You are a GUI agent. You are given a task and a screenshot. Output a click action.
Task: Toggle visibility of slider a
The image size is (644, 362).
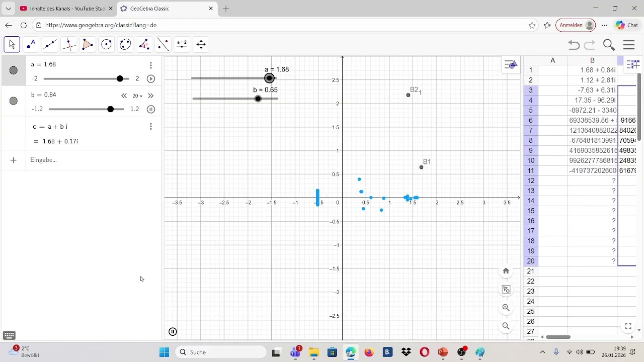[14, 70]
